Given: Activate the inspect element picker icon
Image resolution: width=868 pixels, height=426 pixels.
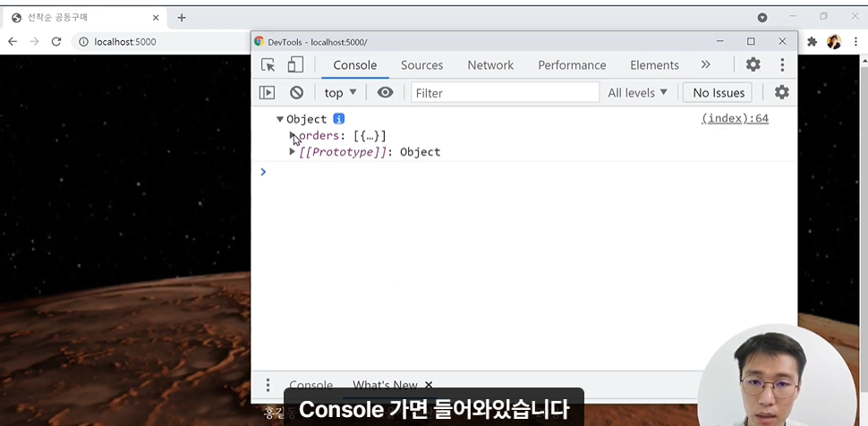Looking at the screenshot, I should [268, 65].
